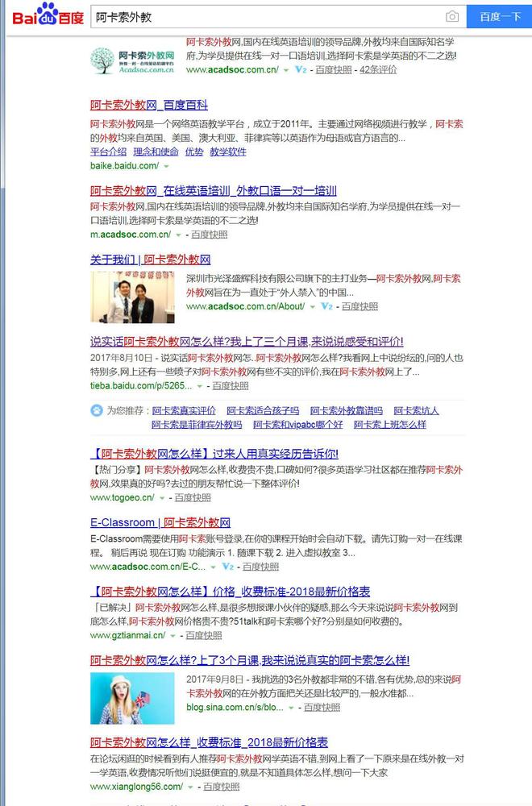The image size is (532, 806).
Task: Select suggestion 阿卡索外教靠谱吗
Action: click(347, 411)
